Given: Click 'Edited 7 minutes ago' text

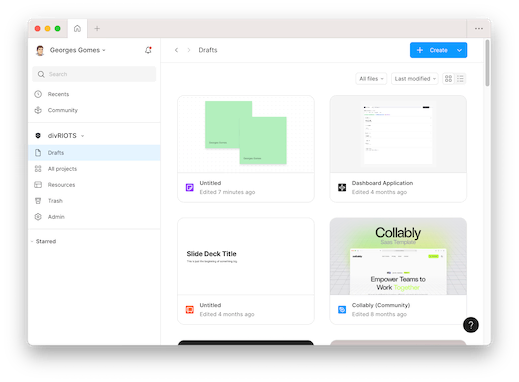Looking at the screenshot, I should tap(227, 192).
